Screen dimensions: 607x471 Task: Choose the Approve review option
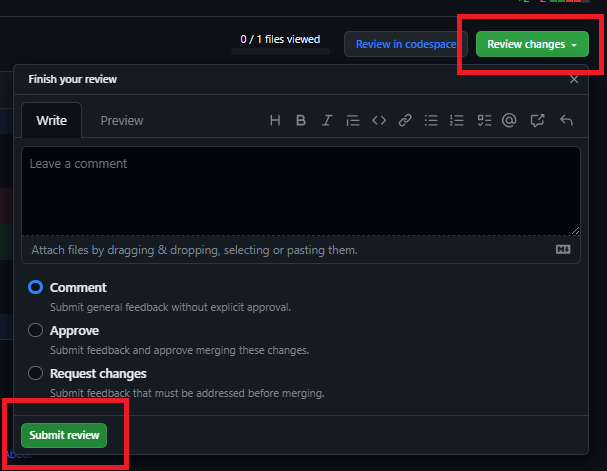36,330
